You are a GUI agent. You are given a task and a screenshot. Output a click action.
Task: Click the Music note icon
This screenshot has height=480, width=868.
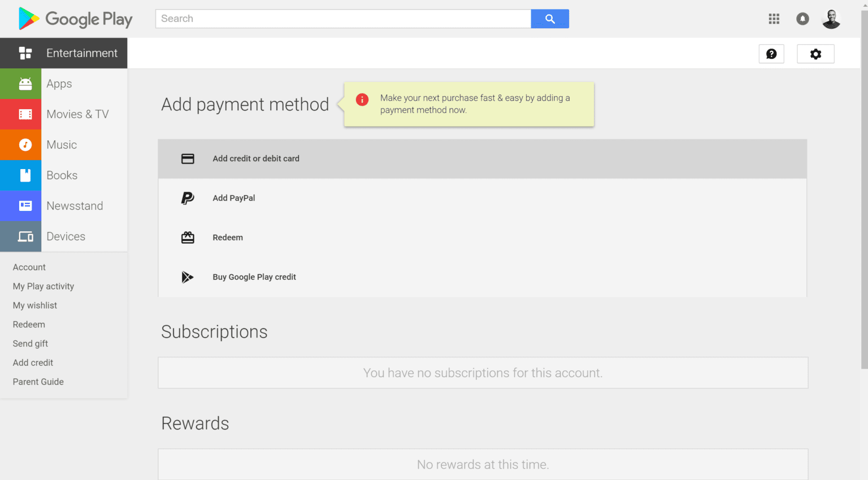pos(21,144)
